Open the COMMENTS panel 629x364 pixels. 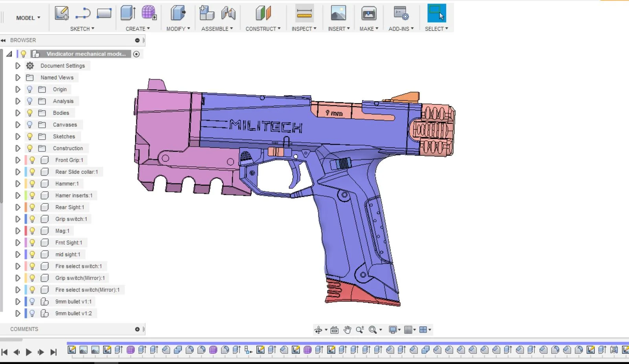coord(24,329)
